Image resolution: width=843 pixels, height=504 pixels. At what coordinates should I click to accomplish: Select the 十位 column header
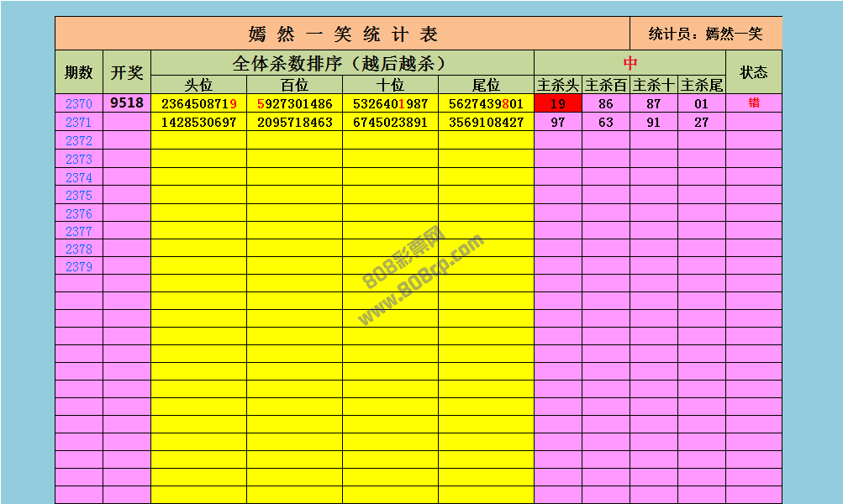390,86
